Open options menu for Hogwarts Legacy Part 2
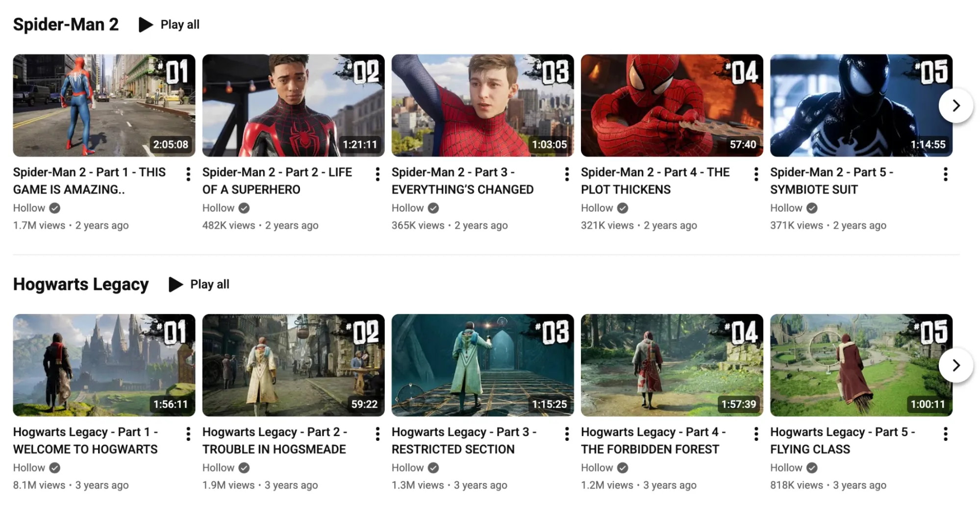980x513 pixels. [x=377, y=434]
